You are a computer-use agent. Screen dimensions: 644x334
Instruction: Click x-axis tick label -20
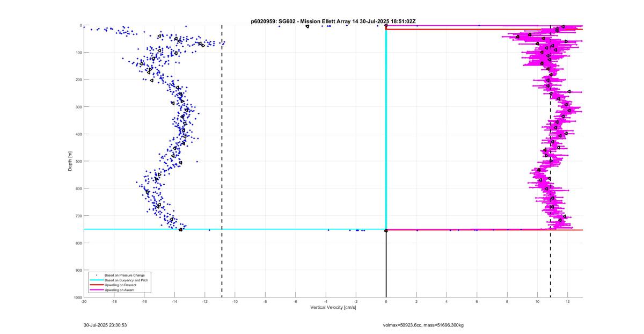[x=84, y=301]
